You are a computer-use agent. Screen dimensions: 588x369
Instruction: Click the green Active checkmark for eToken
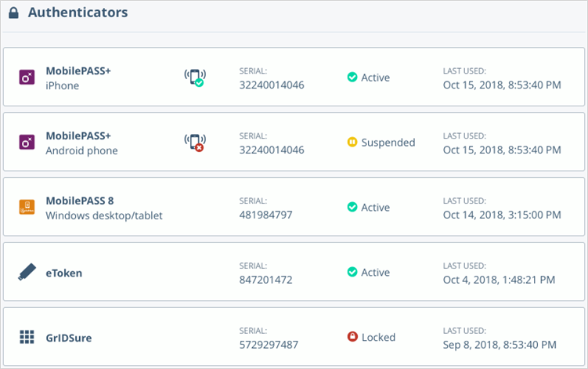352,273
